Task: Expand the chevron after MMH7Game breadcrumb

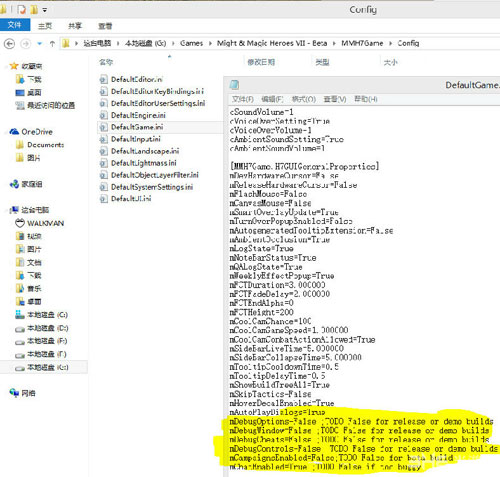Action: coord(390,44)
